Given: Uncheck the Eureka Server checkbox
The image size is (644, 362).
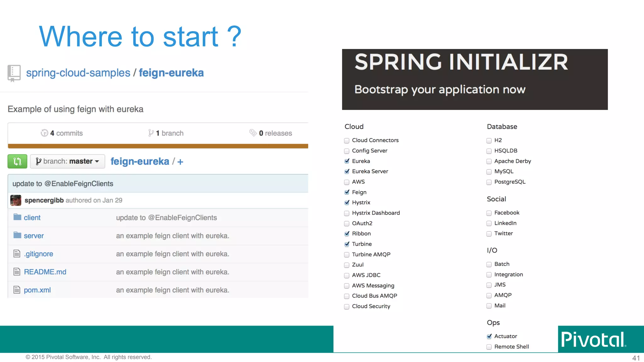Looking at the screenshot, I should pyautogui.click(x=347, y=172).
